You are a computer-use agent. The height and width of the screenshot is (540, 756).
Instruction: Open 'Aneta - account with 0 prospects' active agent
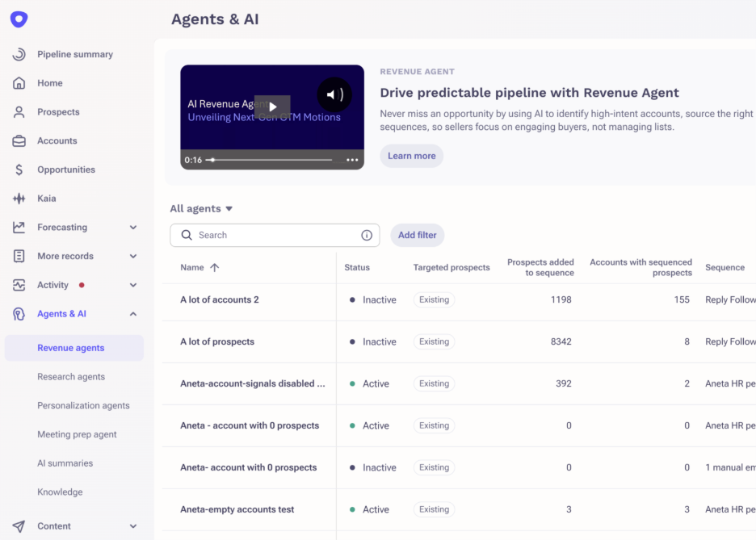[x=250, y=425]
